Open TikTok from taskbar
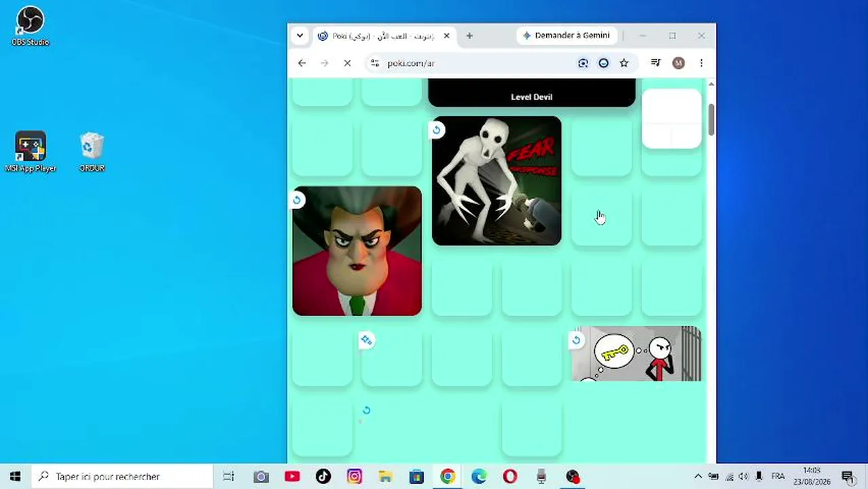The height and width of the screenshot is (489, 868). [323, 476]
